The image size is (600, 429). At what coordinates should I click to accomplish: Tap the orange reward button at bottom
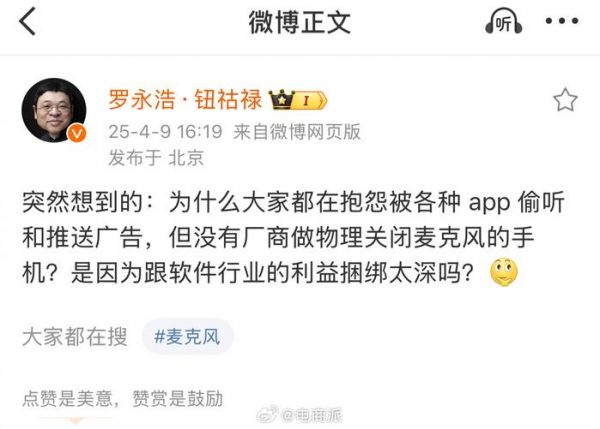76,420
